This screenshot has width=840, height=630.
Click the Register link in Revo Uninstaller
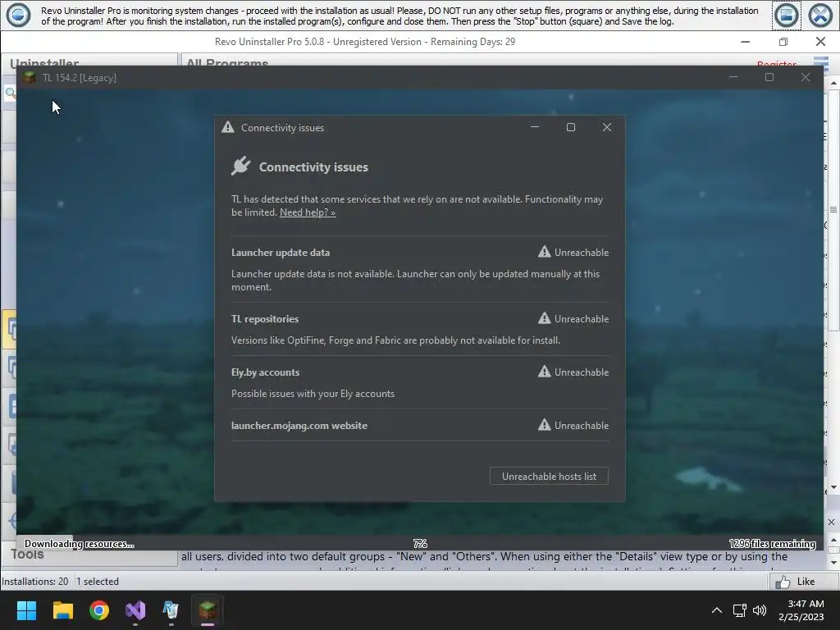(776, 63)
